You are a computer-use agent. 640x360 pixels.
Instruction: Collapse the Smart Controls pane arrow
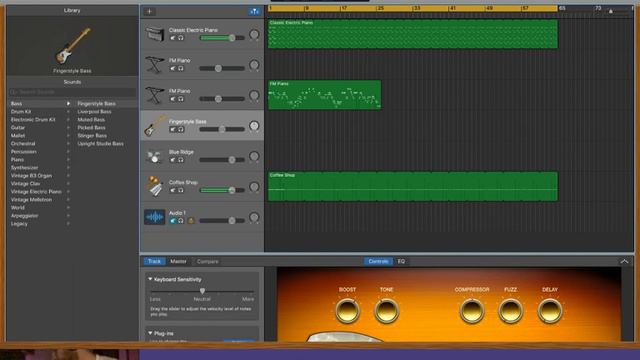[x=624, y=261]
